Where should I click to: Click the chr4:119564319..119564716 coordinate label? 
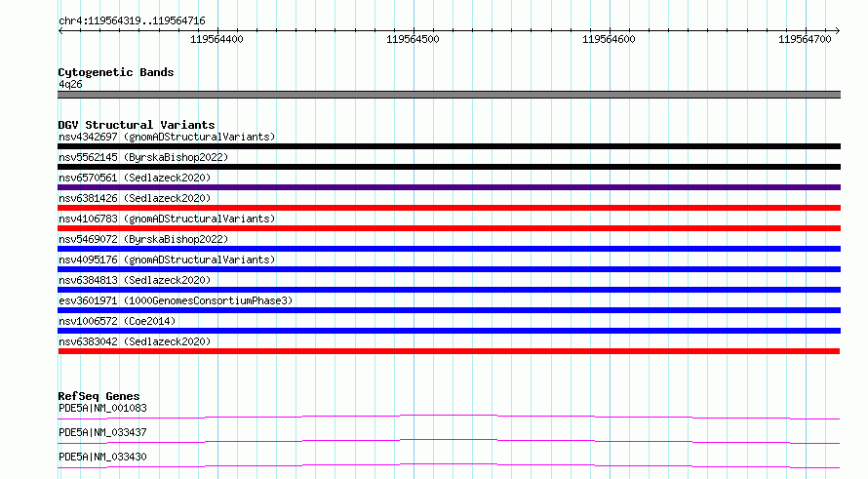[132, 21]
